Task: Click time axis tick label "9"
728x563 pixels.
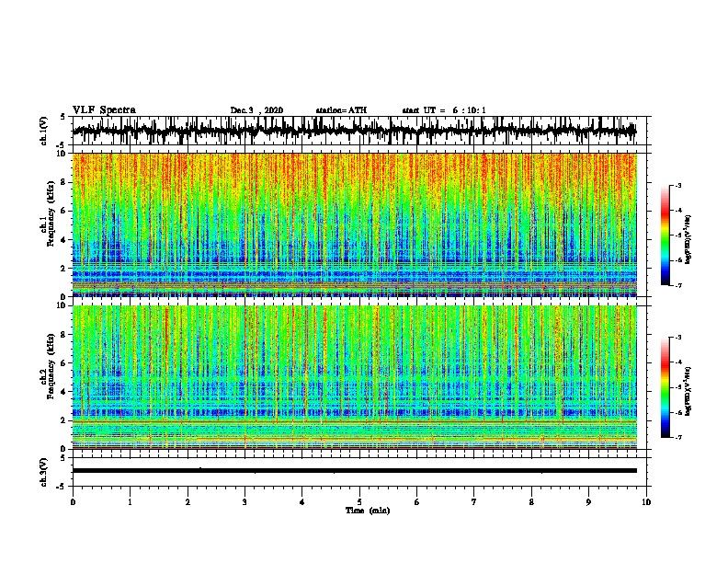Action: [588, 502]
